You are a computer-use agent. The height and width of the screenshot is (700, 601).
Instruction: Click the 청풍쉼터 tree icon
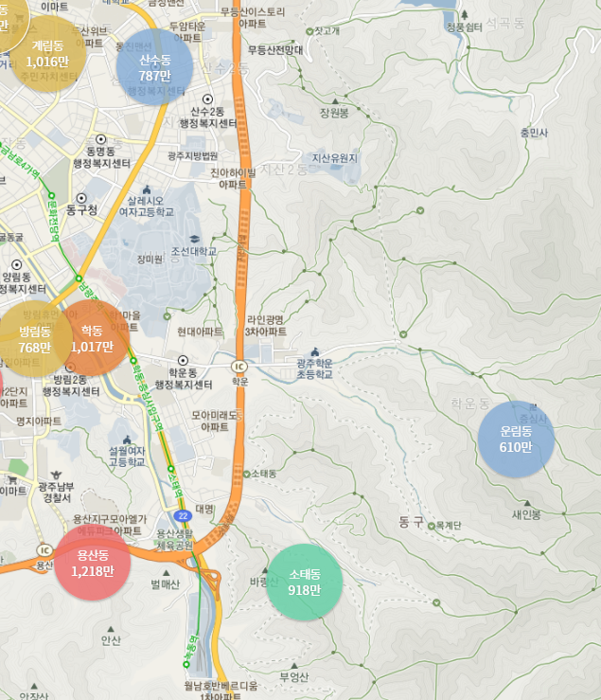click(x=465, y=15)
